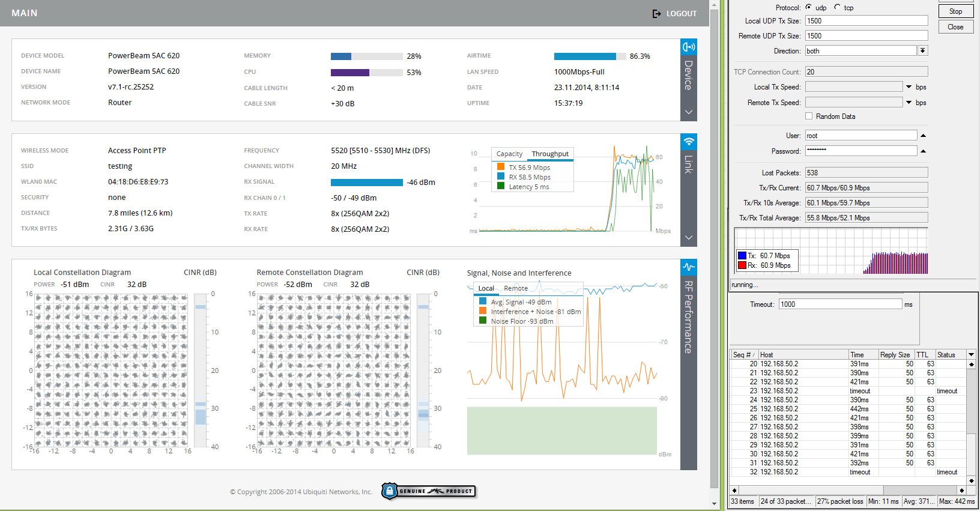Open the ping table column selector arrow

971,355
